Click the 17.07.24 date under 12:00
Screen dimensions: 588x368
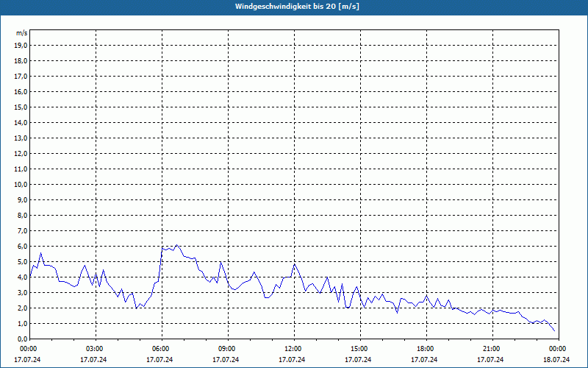tap(292, 360)
